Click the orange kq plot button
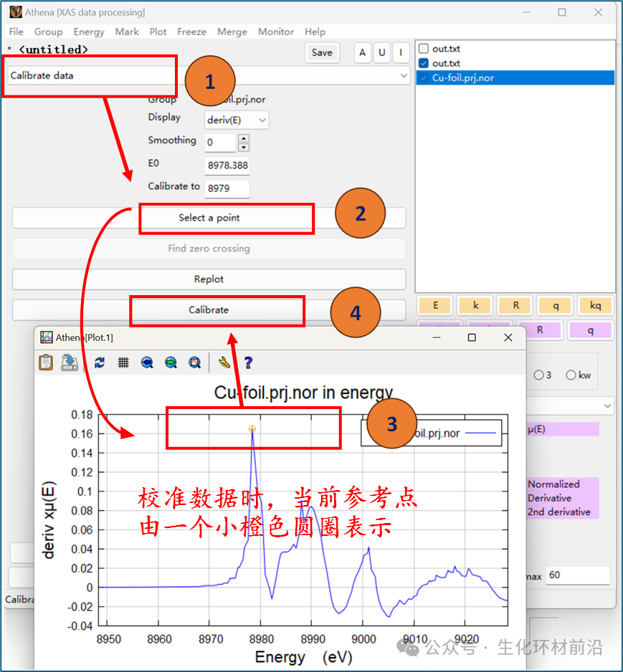This screenshot has height=672, width=623. pos(596,305)
